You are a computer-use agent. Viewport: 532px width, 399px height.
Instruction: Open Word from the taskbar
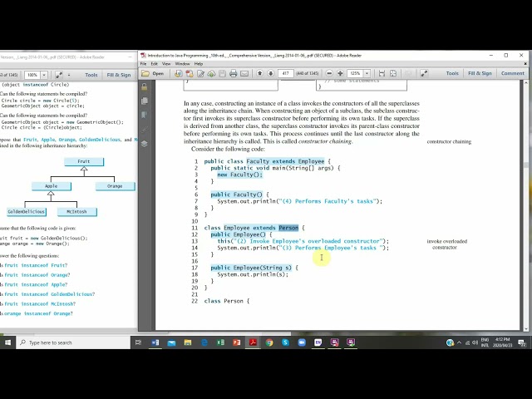click(155, 342)
